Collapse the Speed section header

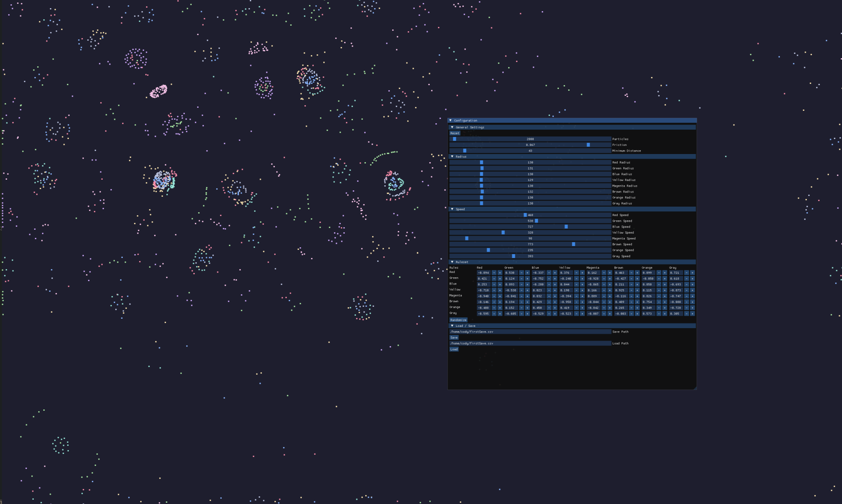click(452, 209)
